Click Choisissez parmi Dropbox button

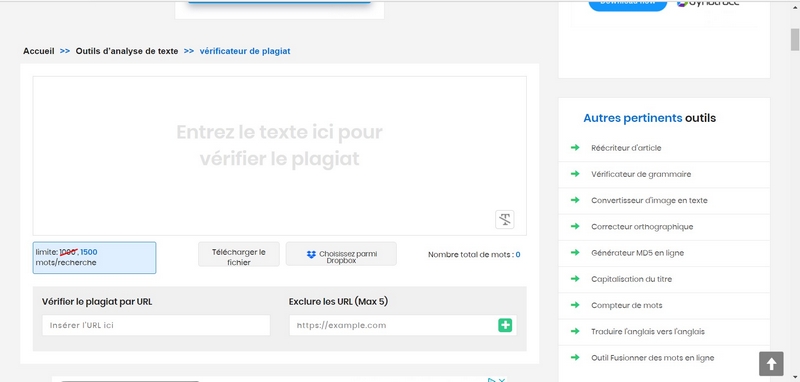coord(341,253)
